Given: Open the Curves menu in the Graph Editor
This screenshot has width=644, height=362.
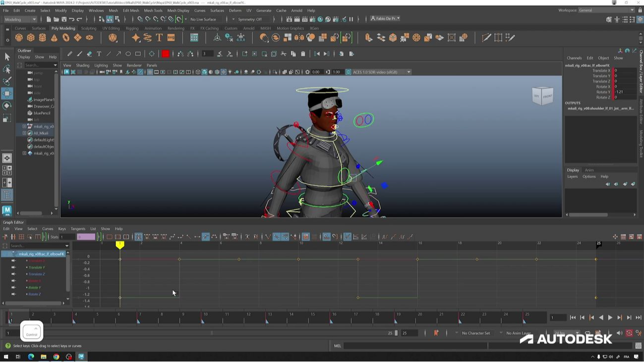Looking at the screenshot, I should pyautogui.click(x=48, y=228).
